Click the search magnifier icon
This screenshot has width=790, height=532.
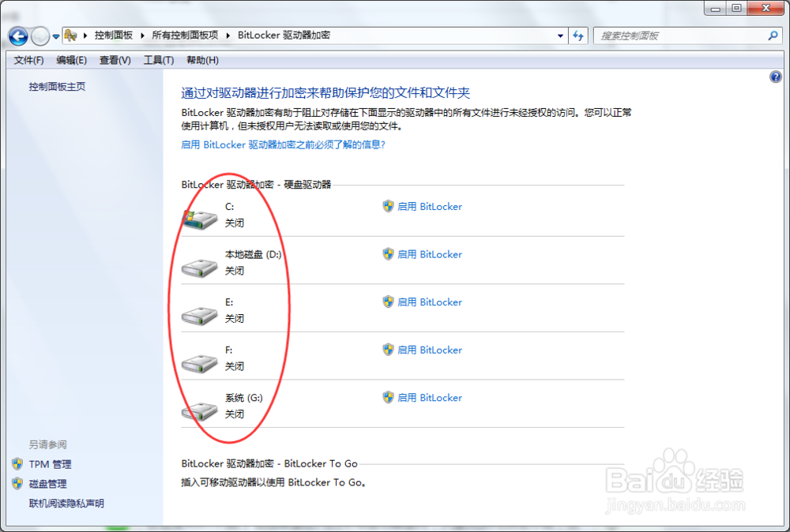pos(773,36)
